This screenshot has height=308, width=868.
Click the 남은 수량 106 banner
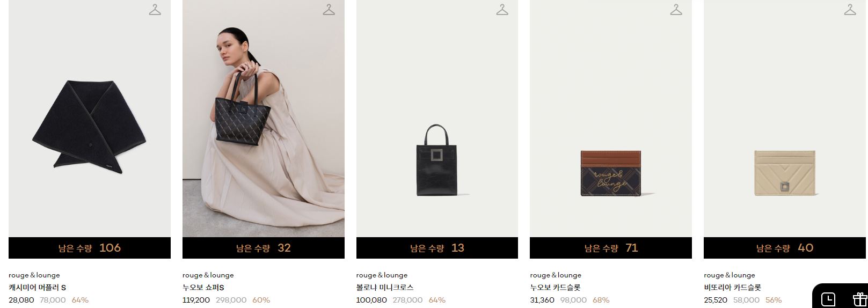(x=90, y=248)
